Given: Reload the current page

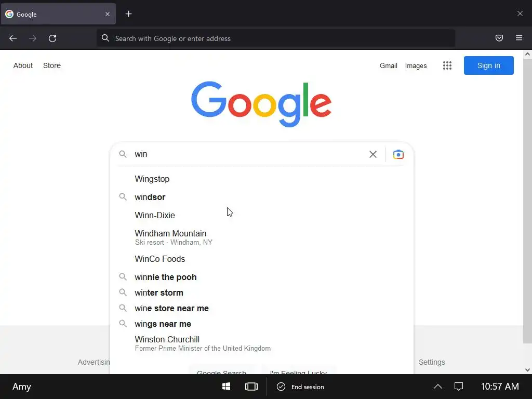Looking at the screenshot, I should pyautogui.click(x=52, y=38).
